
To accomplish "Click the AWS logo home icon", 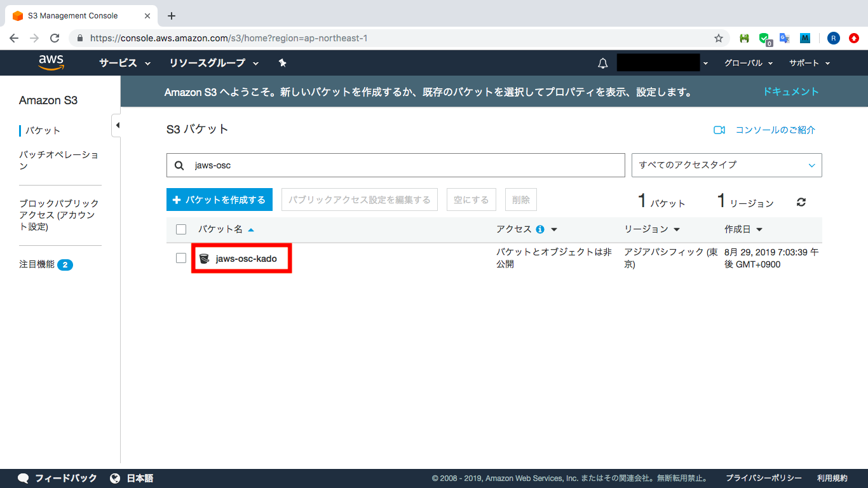I will coord(51,62).
